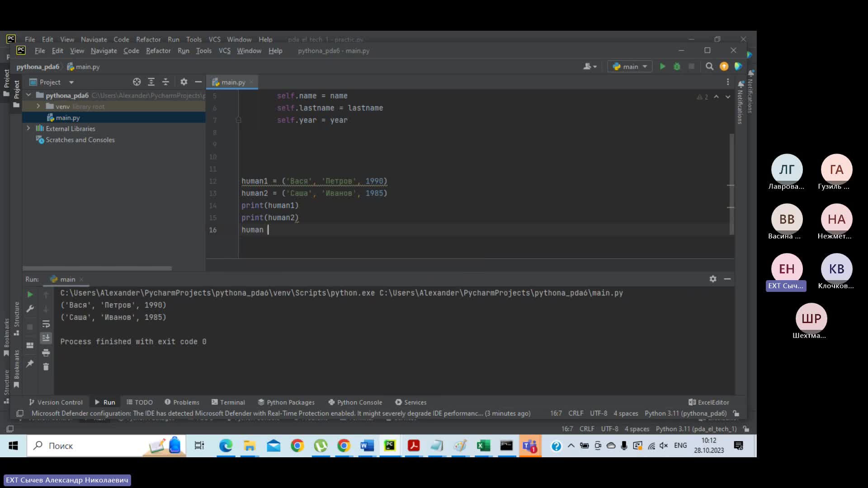The image size is (868, 488).
Task: Toggle tool window quick access in status bar
Action: tap(19, 413)
